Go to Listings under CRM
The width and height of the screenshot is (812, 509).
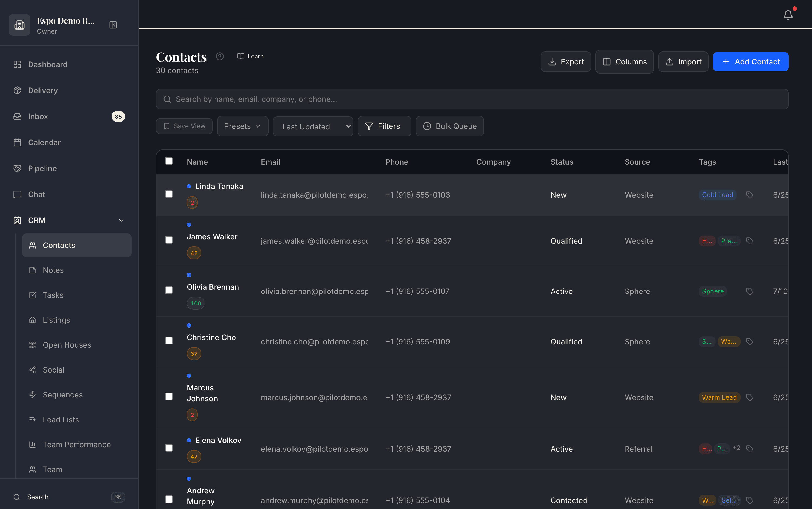pos(77,320)
